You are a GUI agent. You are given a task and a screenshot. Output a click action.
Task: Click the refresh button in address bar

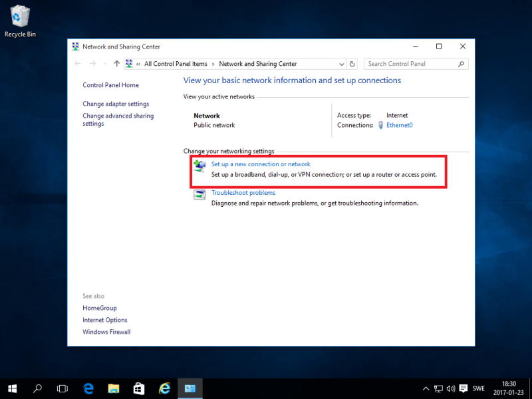point(352,64)
